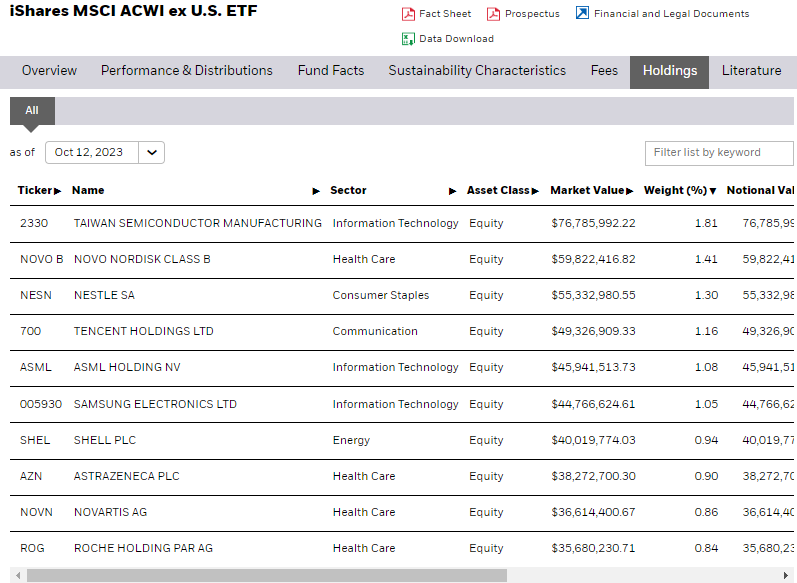Click the Name column header text

(88, 190)
